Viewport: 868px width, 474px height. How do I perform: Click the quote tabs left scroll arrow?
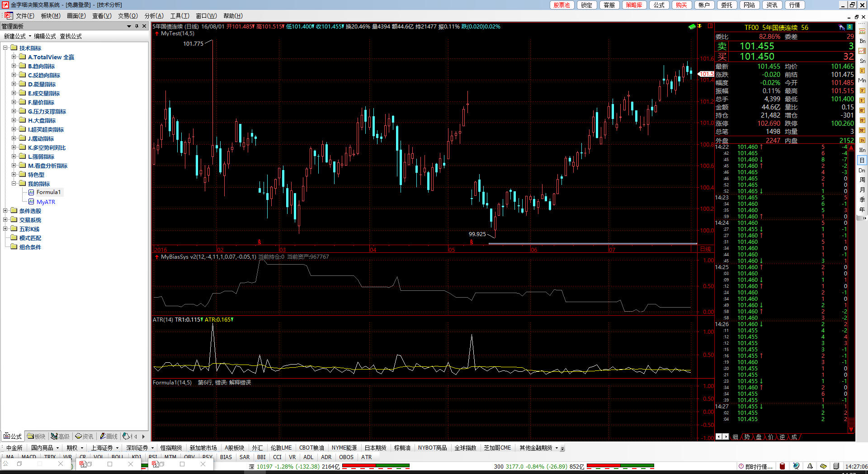click(x=719, y=437)
